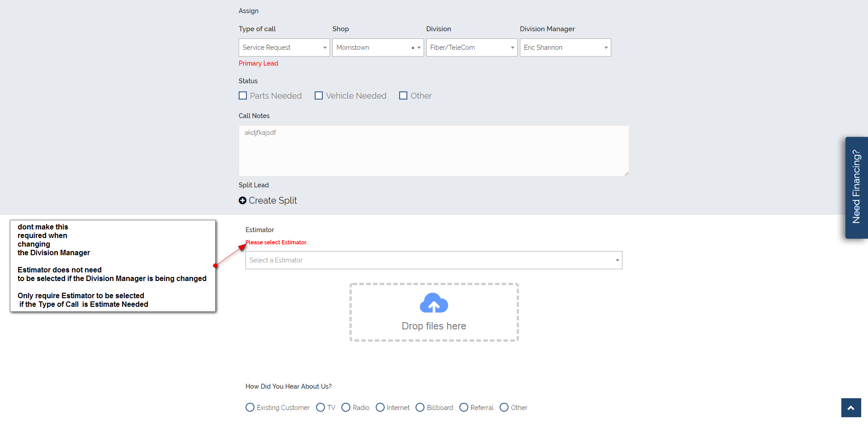Screen dimensions: 868x424
Task: Open the Division Manager dropdown
Action: (565, 48)
